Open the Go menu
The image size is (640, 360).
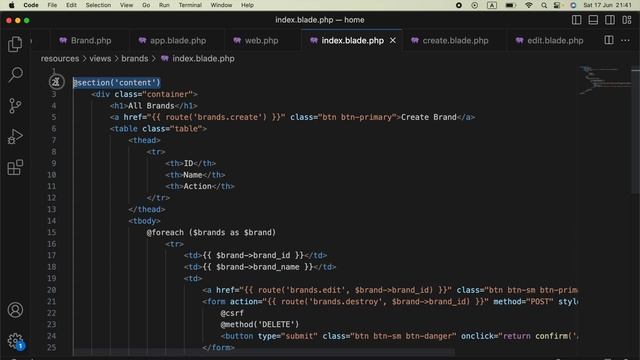pos(146,5)
